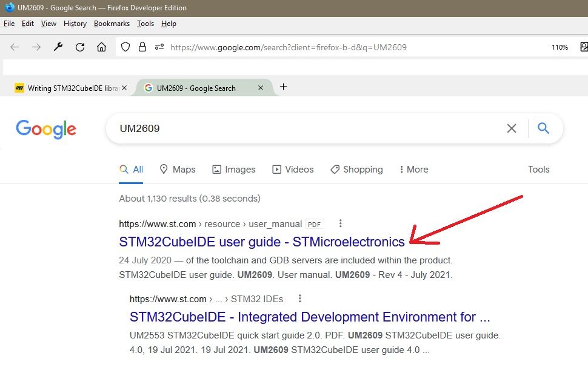Reload the current page
588x376 pixels.
(x=80, y=47)
